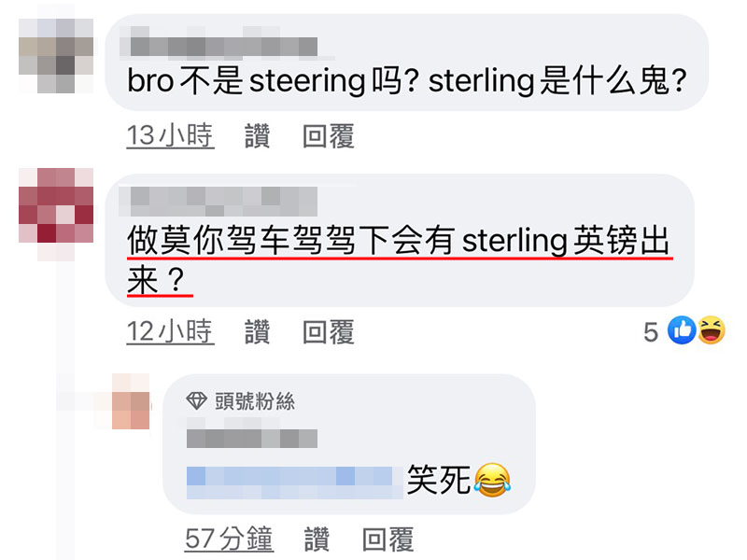Reply to the 笑死 comment
747x560 pixels.
point(388,539)
